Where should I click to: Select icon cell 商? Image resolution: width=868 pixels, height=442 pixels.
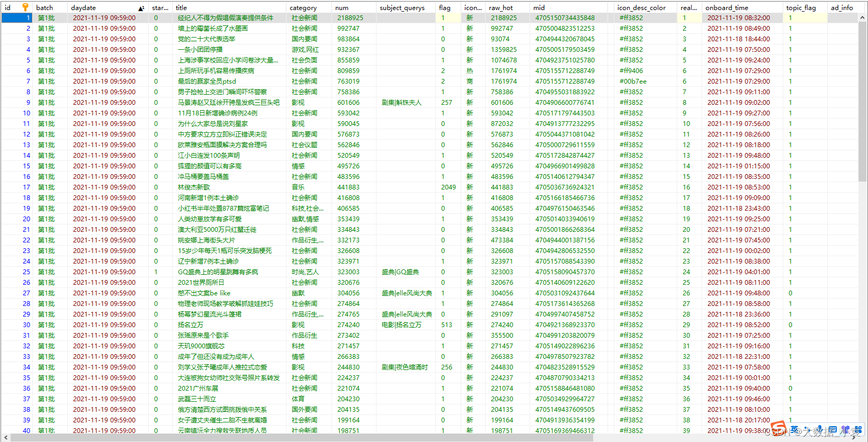(470, 82)
